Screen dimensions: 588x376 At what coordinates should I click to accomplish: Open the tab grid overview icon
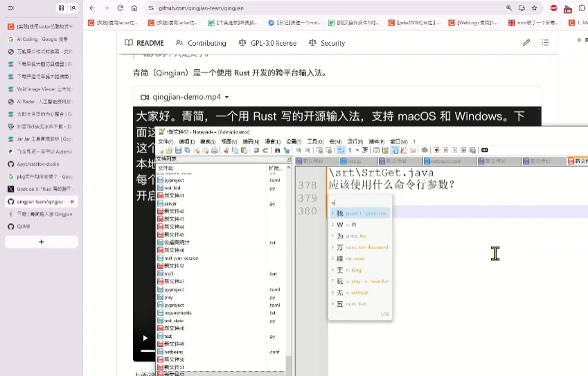tap(61, 8)
